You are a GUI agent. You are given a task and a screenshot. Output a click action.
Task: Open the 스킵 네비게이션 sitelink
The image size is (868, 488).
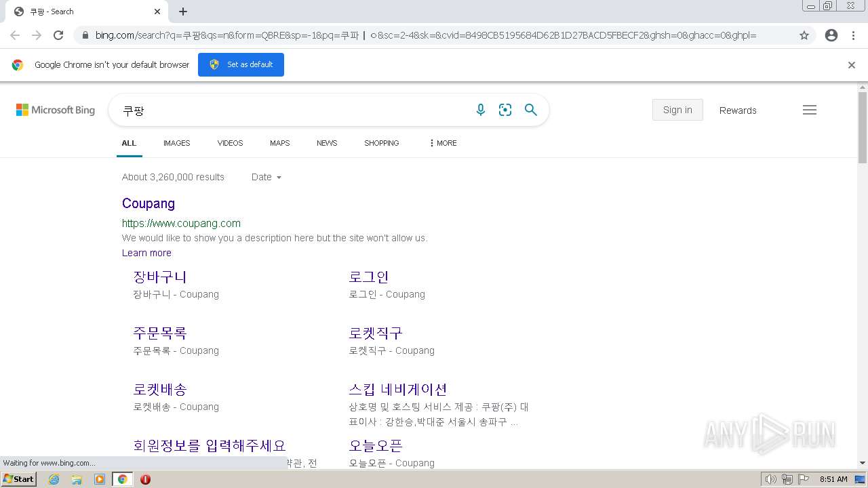(397, 389)
